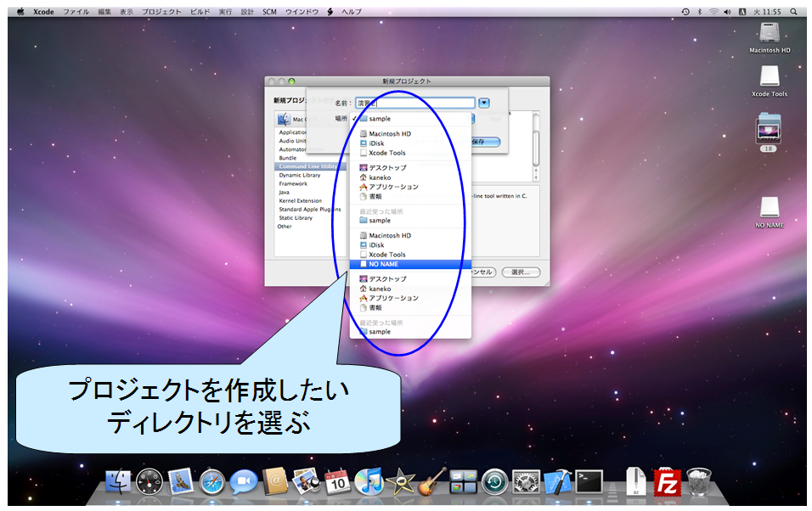The image size is (812, 511).
Task: Open the Trash in the Dock
Action: pyautogui.click(x=698, y=481)
